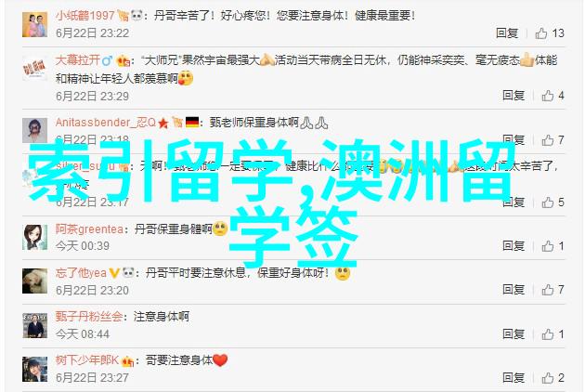Reply to 小纸鹤1997's comment
Screen dimensions: 585x392
[507, 33]
